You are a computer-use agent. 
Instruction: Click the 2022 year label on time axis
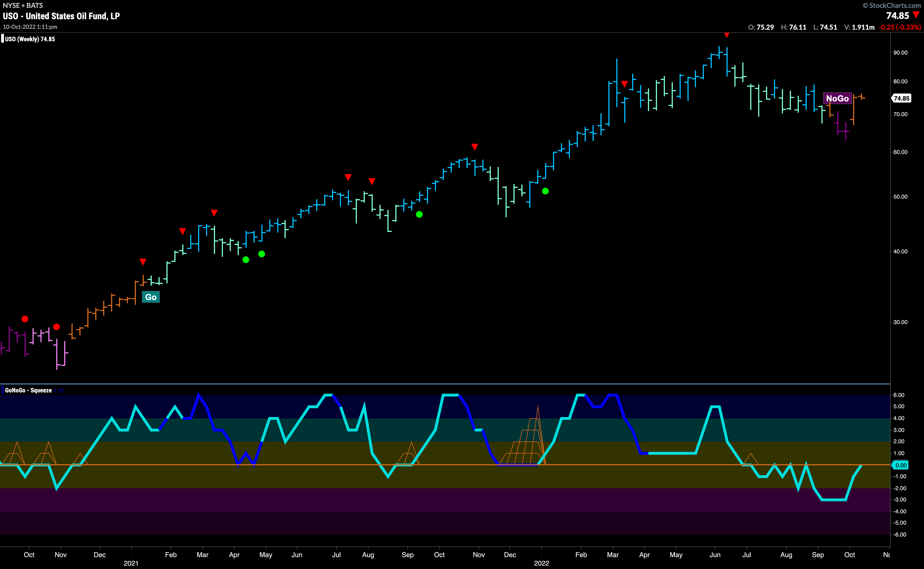tap(541, 563)
